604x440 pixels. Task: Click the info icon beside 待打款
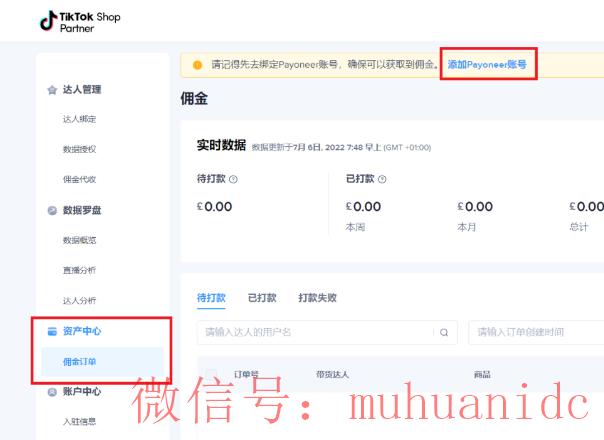point(234,179)
